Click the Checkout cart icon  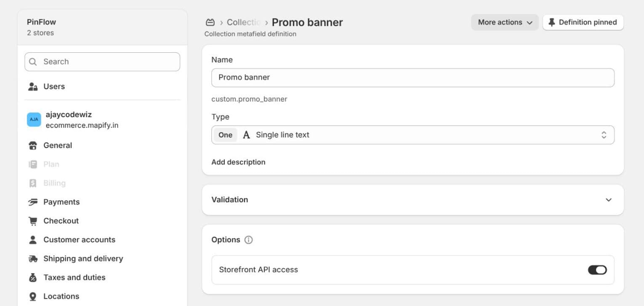click(33, 221)
